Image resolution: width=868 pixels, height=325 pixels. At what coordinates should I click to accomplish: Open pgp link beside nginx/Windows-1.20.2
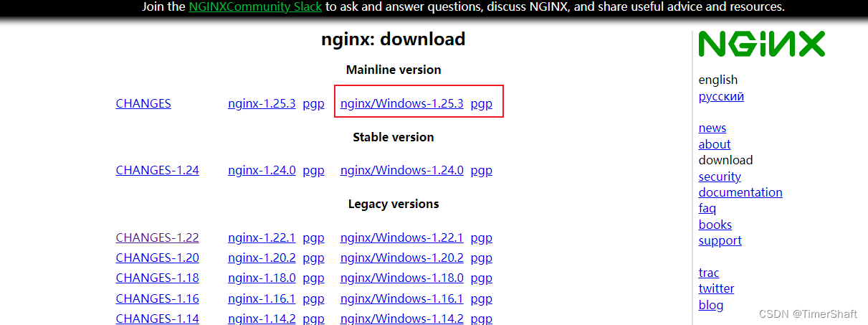[x=482, y=258]
